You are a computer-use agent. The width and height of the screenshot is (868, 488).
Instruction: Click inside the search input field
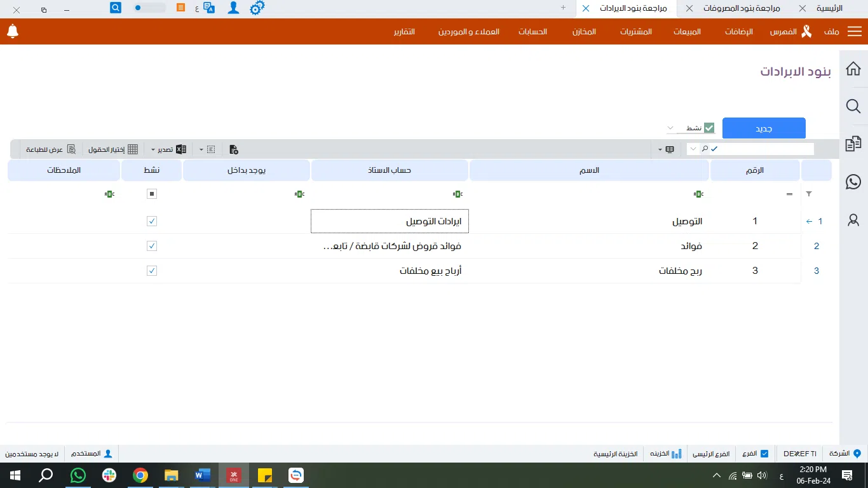[x=763, y=149]
